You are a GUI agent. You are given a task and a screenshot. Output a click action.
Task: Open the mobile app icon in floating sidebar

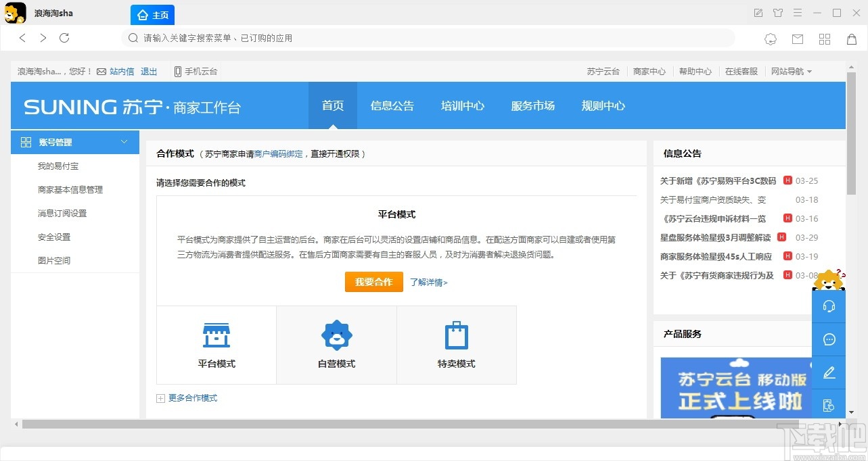pyautogui.click(x=828, y=405)
